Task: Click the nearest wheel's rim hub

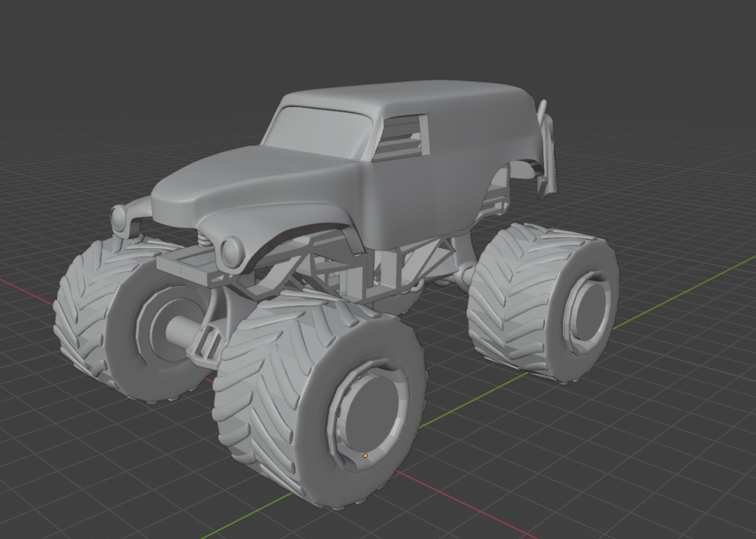Action: pyautogui.click(x=370, y=415)
